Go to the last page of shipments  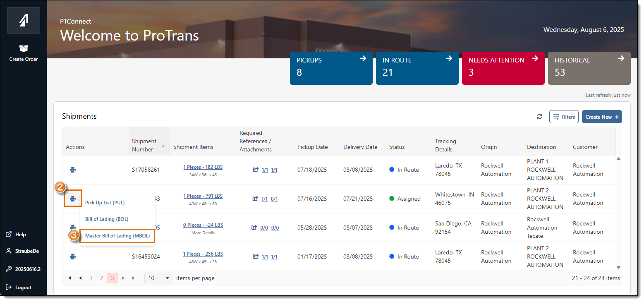134,278
